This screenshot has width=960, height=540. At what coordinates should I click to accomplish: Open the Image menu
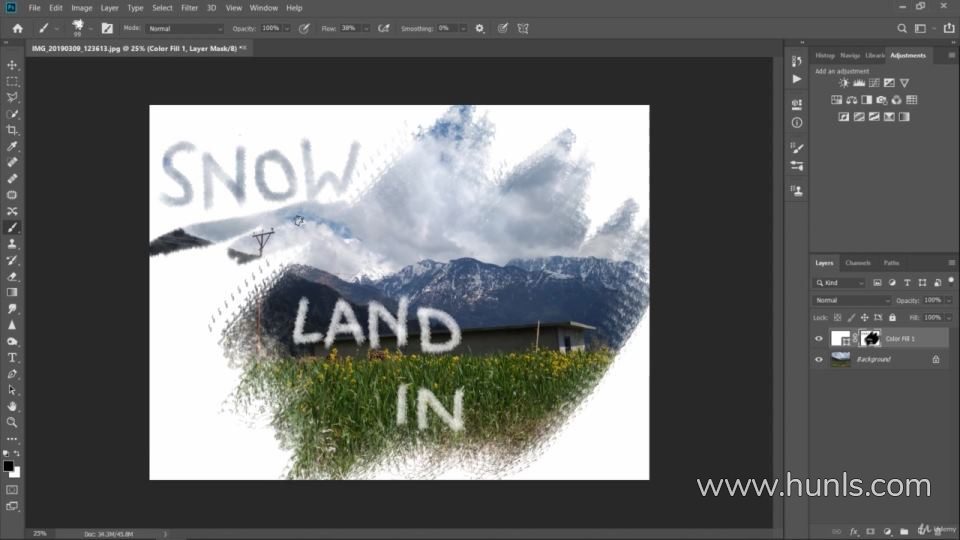81,8
